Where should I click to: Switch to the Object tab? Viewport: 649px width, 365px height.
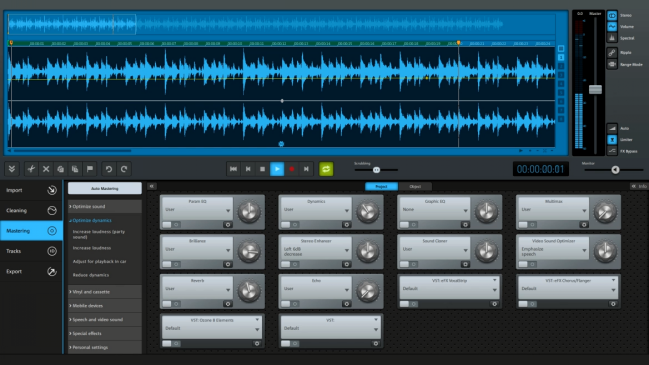point(415,187)
